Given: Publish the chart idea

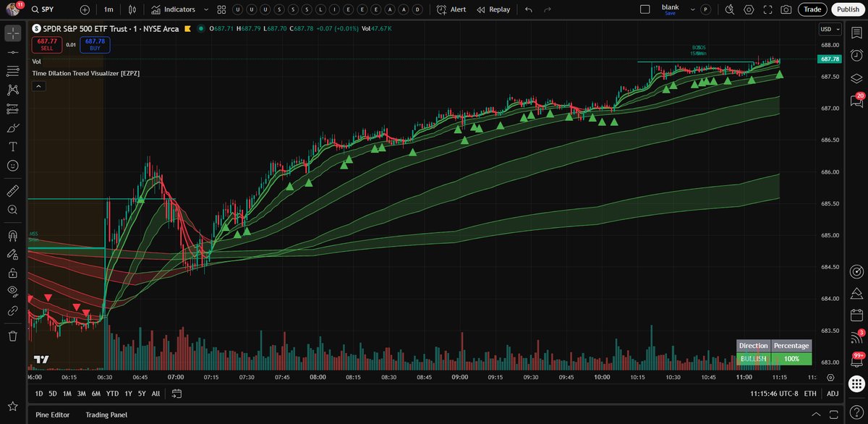Looking at the screenshot, I should 847,9.
